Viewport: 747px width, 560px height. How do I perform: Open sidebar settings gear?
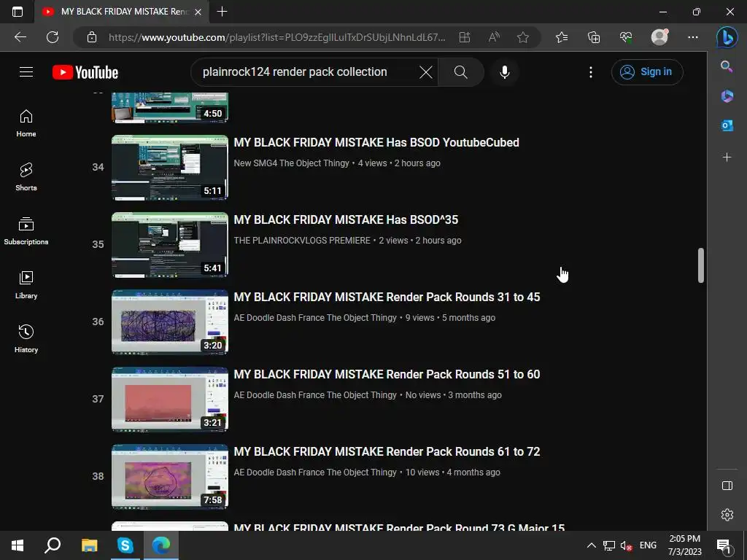click(x=727, y=515)
